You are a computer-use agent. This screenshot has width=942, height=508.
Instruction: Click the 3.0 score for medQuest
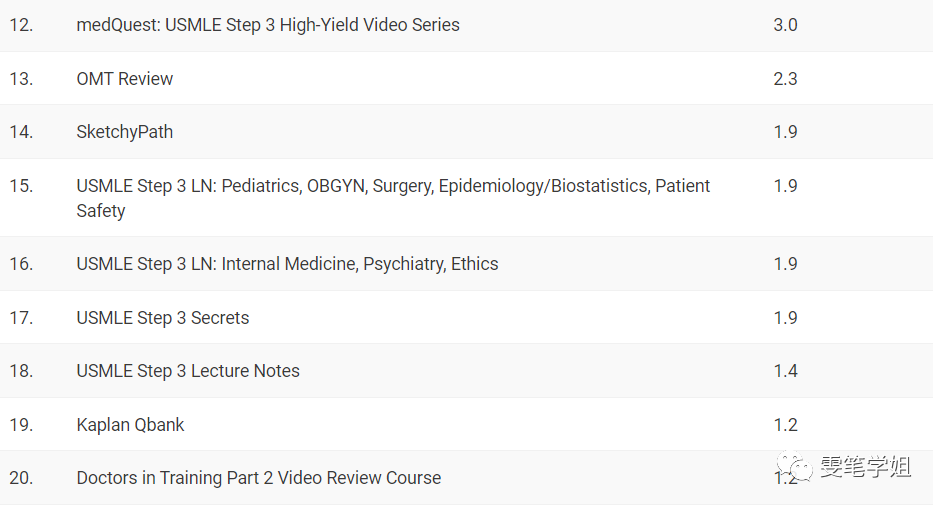(x=785, y=25)
